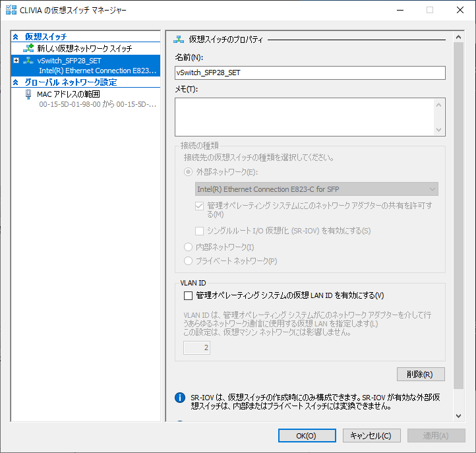Expand the vSwitch_SFP28_SET tree node
476x453 pixels.
(x=16, y=61)
